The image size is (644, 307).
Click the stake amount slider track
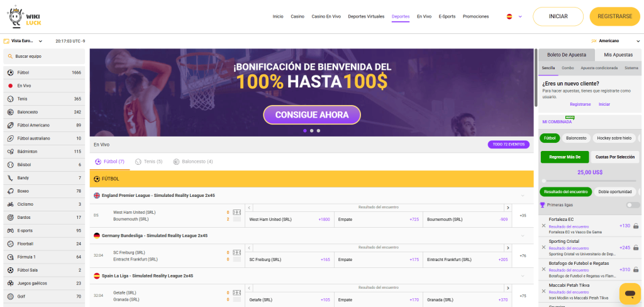589,181
